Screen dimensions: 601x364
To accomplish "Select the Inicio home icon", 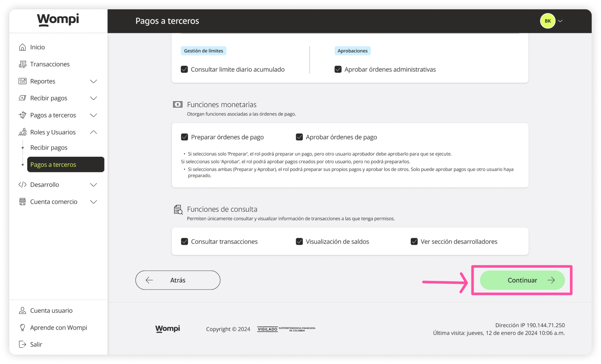I will pyautogui.click(x=23, y=47).
